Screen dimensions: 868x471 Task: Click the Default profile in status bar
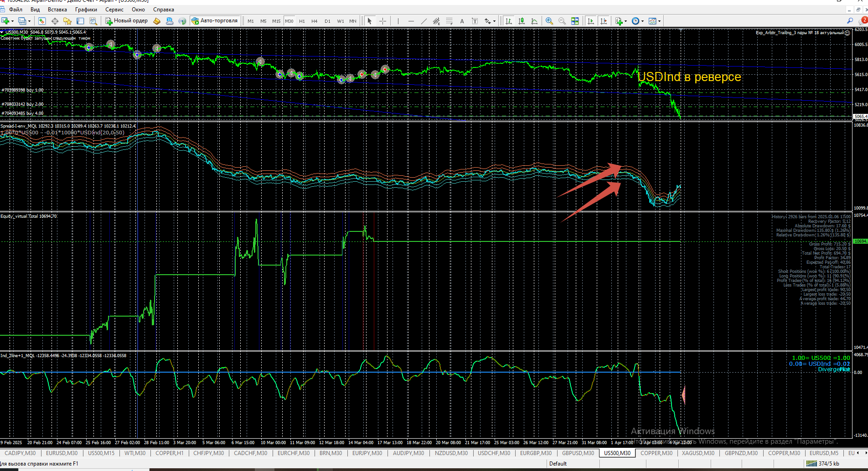click(558, 464)
